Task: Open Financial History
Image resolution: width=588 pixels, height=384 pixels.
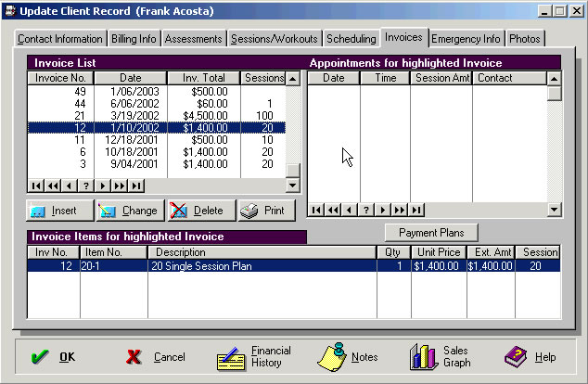Action: click(x=255, y=357)
